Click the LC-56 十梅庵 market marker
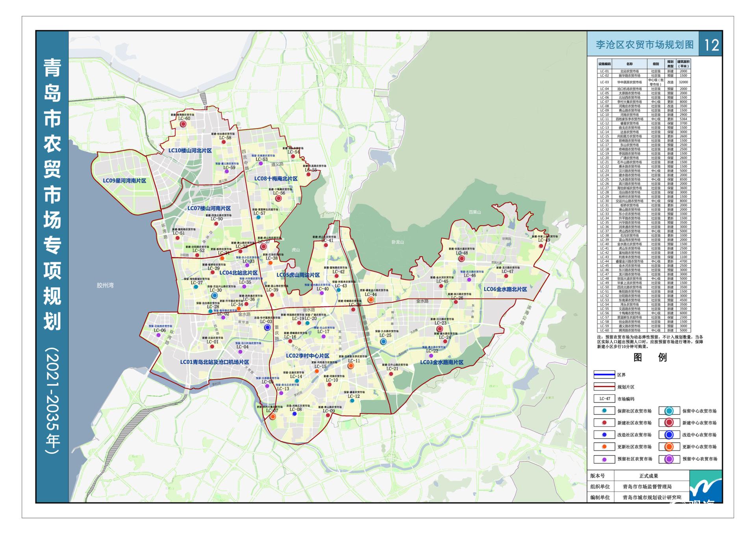 (278, 199)
